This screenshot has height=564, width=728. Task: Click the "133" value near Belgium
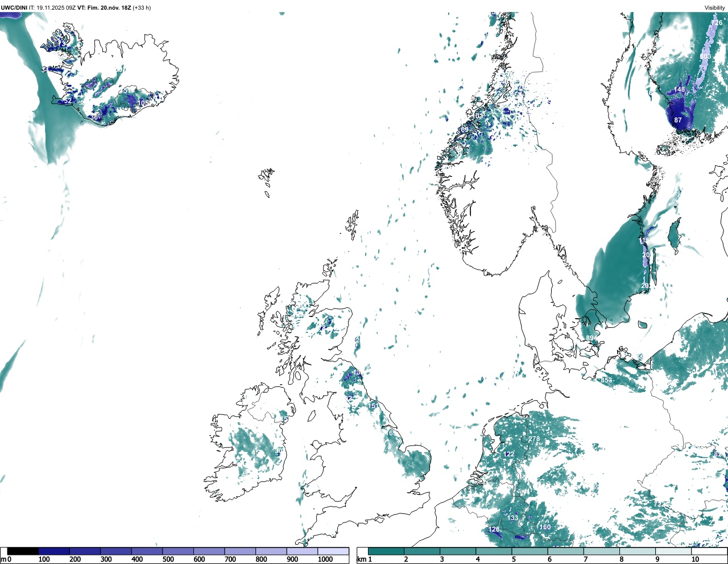[513, 518]
